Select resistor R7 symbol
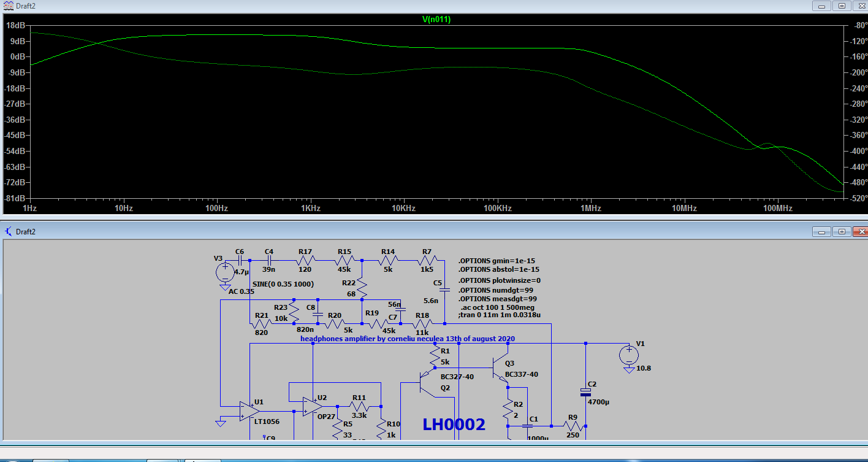Image resolution: width=868 pixels, height=462 pixels. pos(427,260)
